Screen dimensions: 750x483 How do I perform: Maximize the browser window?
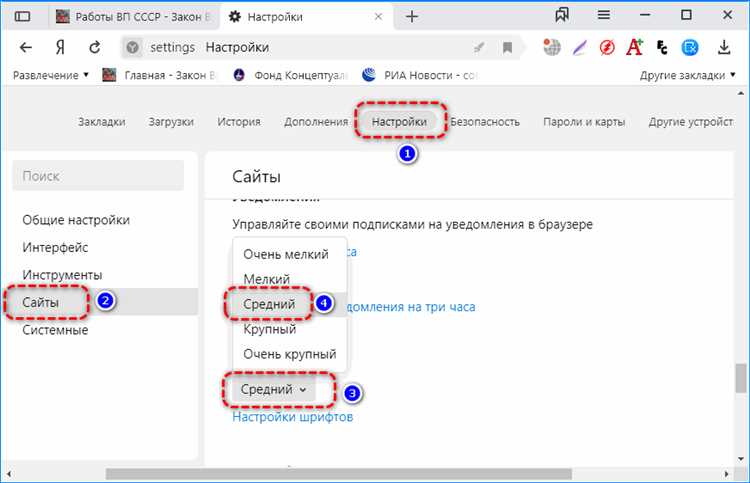click(x=686, y=15)
